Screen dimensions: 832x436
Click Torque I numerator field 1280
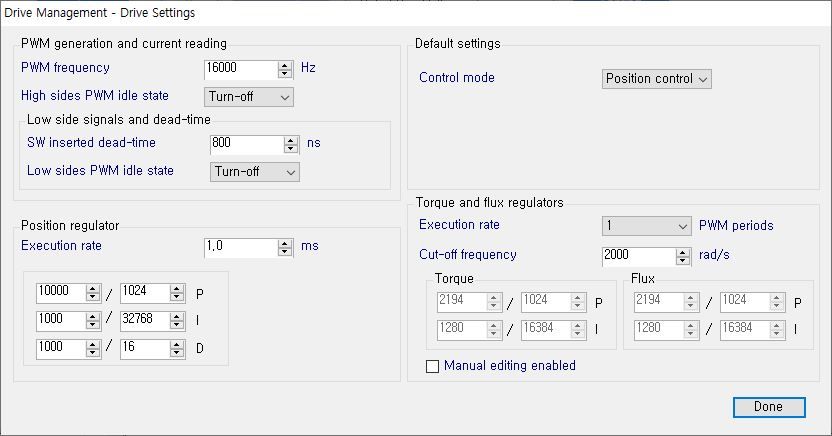(462, 329)
